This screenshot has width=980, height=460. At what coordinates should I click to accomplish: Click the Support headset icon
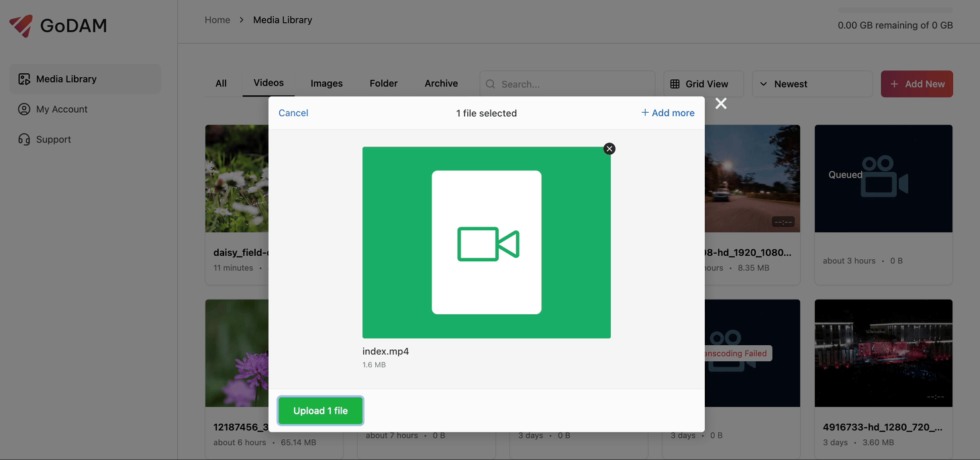pyautogui.click(x=24, y=140)
